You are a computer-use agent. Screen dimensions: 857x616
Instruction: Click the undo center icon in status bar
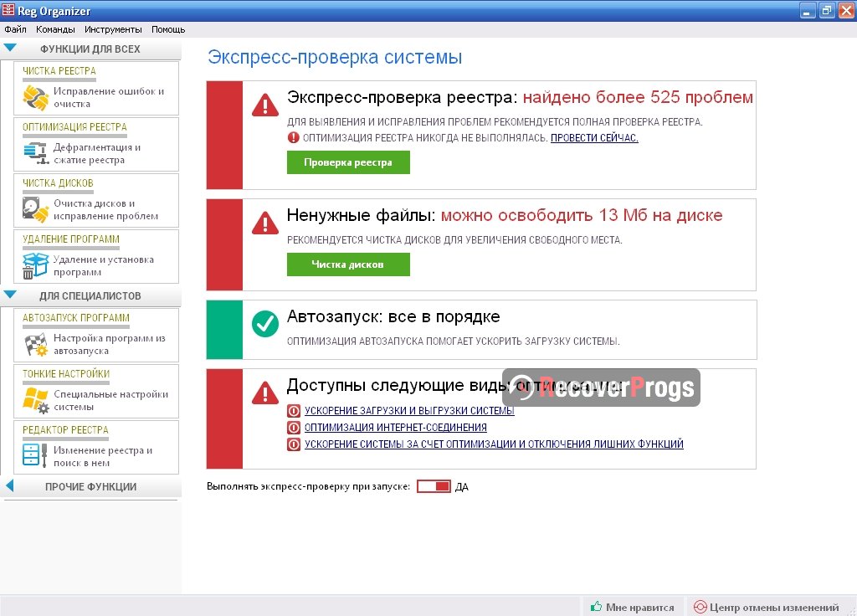click(x=700, y=607)
